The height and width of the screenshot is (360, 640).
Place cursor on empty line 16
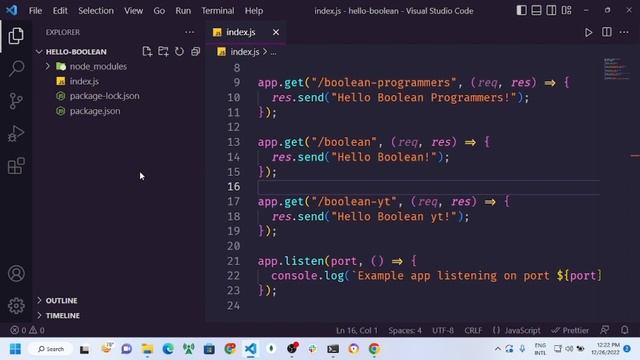pyautogui.click(x=429, y=187)
